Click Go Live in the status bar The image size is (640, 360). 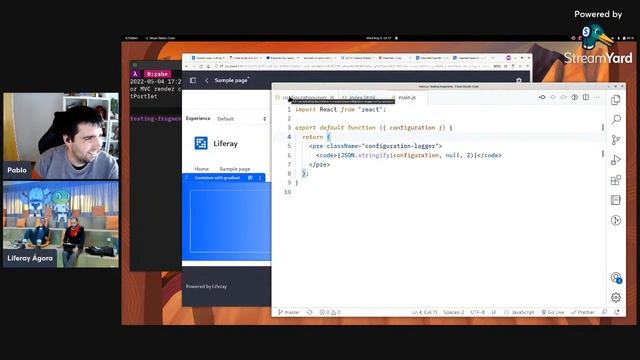553,312
